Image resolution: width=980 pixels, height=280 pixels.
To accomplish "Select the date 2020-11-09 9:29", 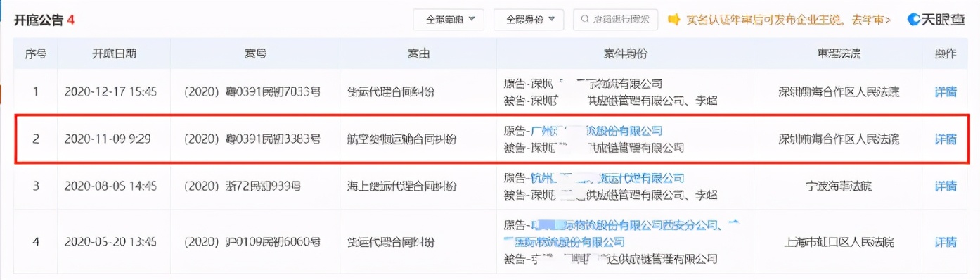I will (x=108, y=139).
